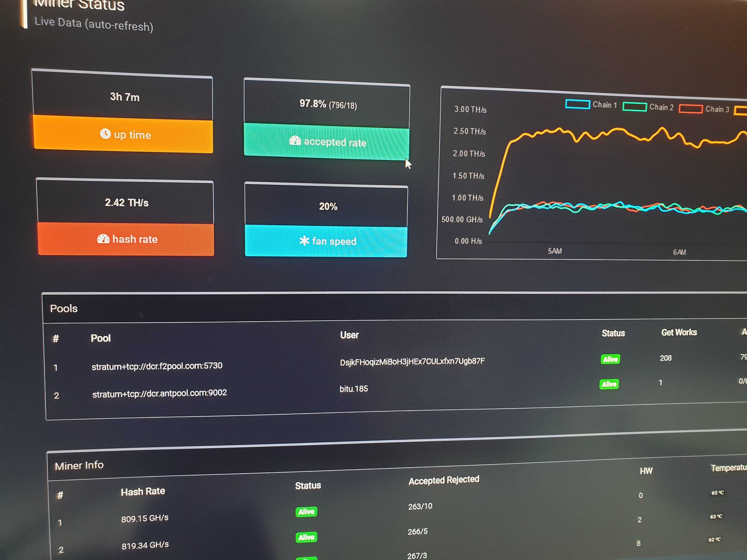Click Alive badge for 819.34 GH/s chain

pos(306,537)
